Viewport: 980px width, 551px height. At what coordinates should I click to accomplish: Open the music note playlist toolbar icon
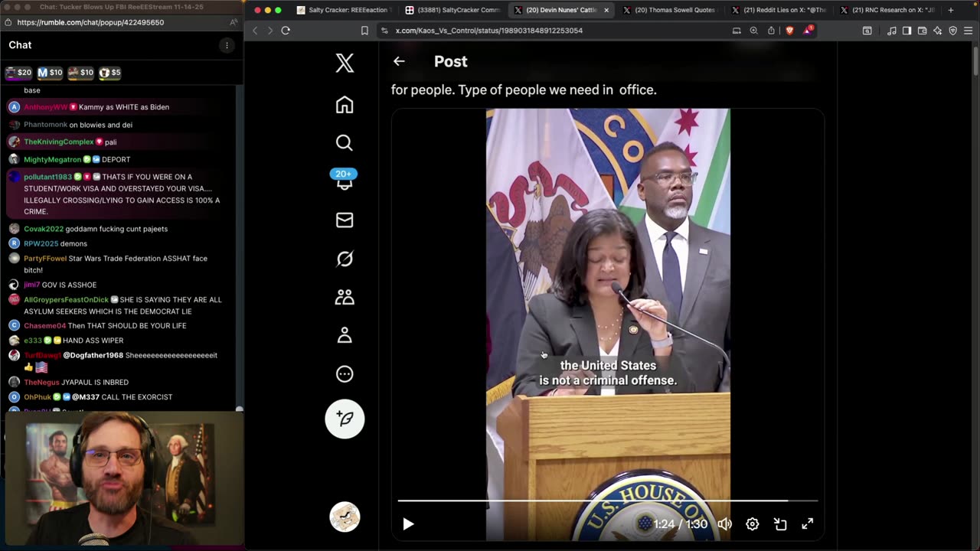pos(892,31)
